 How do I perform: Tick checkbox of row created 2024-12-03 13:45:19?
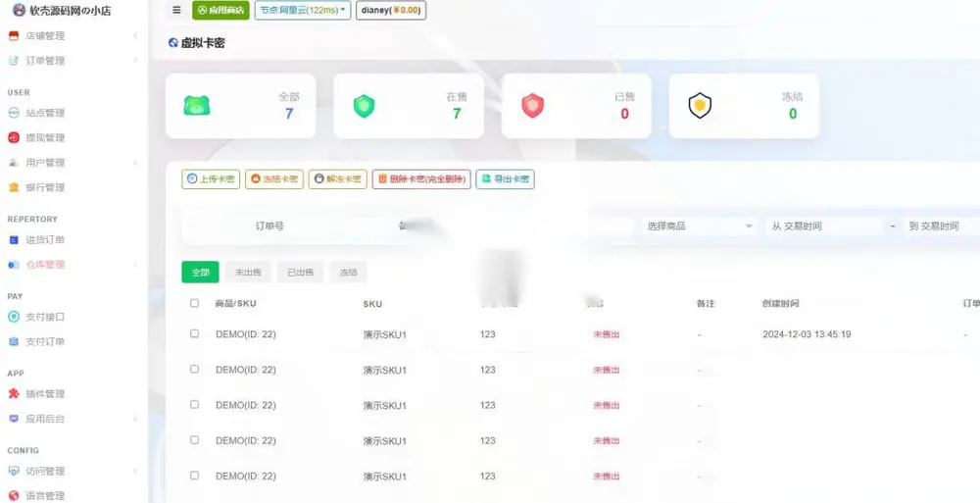pos(194,334)
